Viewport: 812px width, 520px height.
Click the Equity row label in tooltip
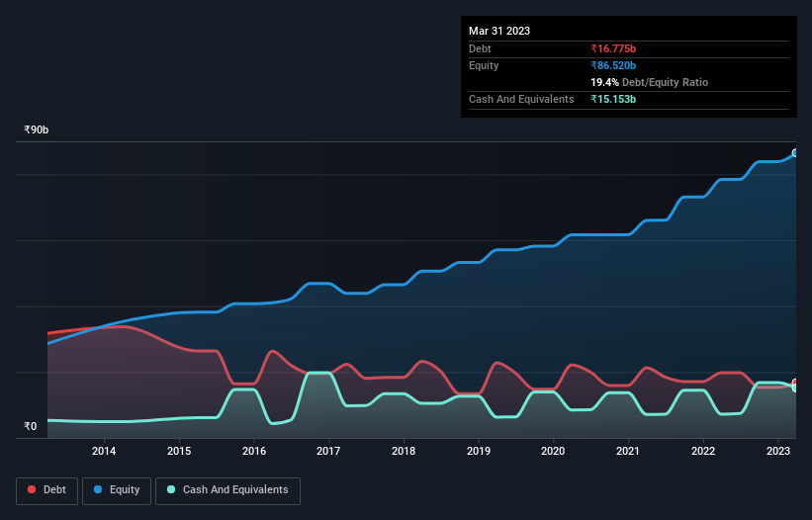pyautogui.click(x=484, y=65)
